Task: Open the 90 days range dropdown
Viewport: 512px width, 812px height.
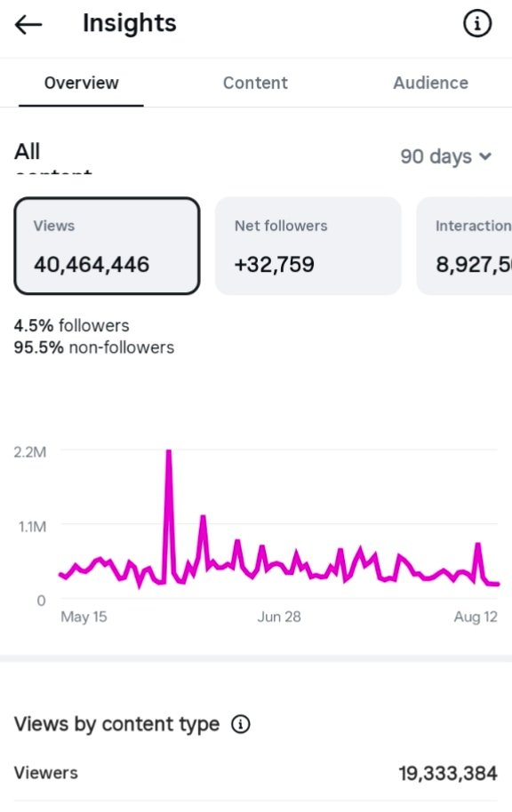Action: coord(445,155)
